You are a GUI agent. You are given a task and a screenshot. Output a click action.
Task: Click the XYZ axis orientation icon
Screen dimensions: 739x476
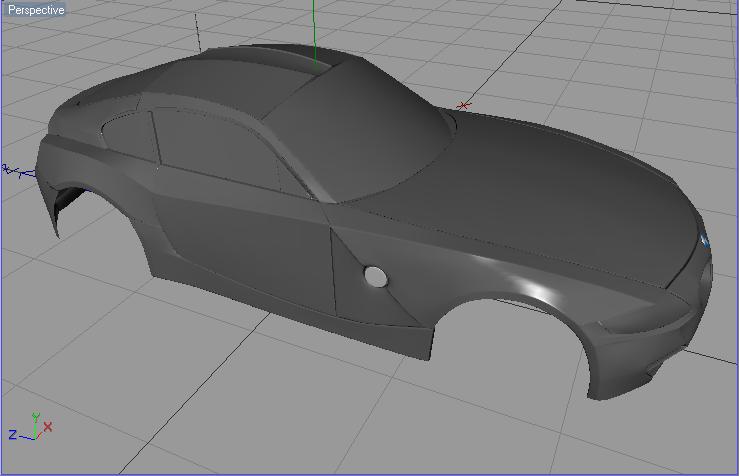(31, 427)
